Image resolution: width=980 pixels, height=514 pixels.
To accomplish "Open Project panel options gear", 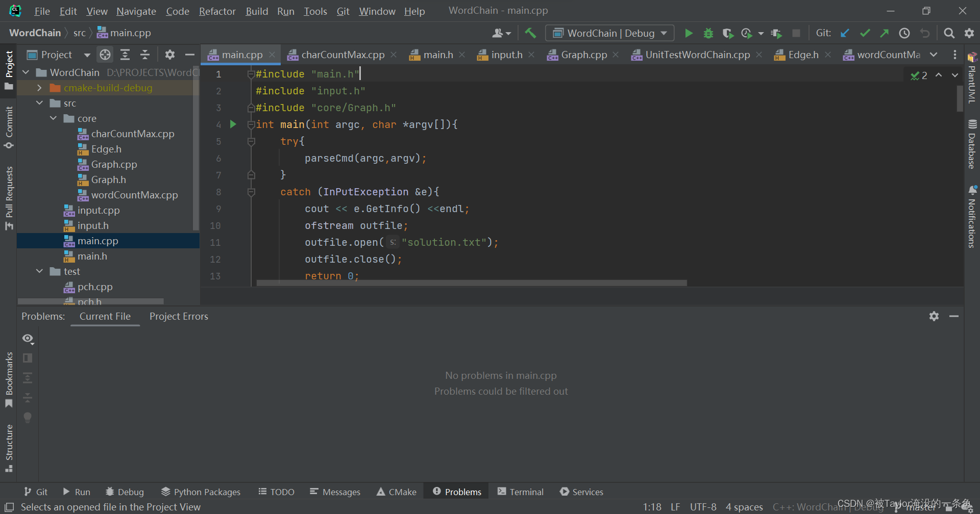I will (170, 55).
